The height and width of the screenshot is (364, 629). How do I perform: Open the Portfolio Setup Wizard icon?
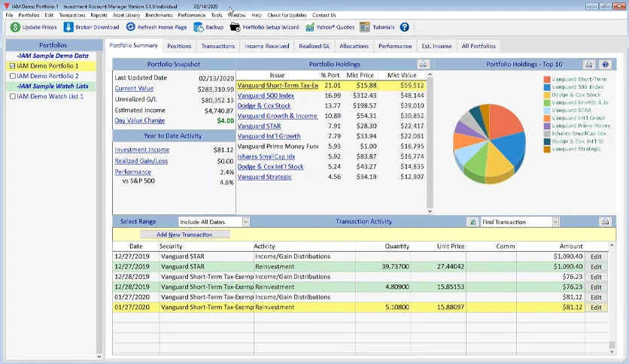tap(235, 27)
